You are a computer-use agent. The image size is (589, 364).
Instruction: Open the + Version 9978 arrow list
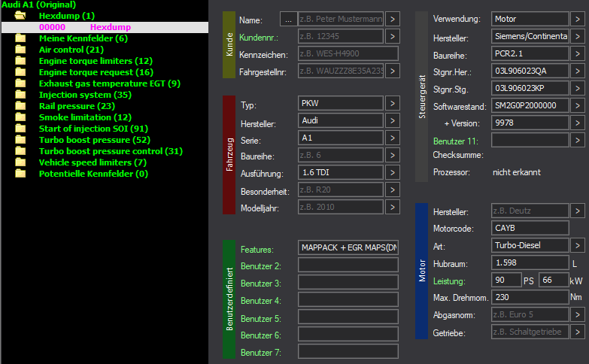tap(578, 123)
